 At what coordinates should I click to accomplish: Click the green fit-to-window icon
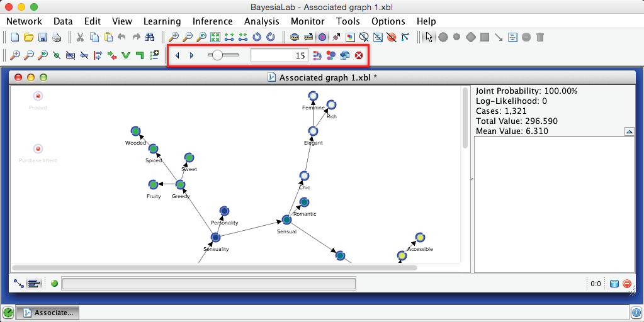pos(215,37)
